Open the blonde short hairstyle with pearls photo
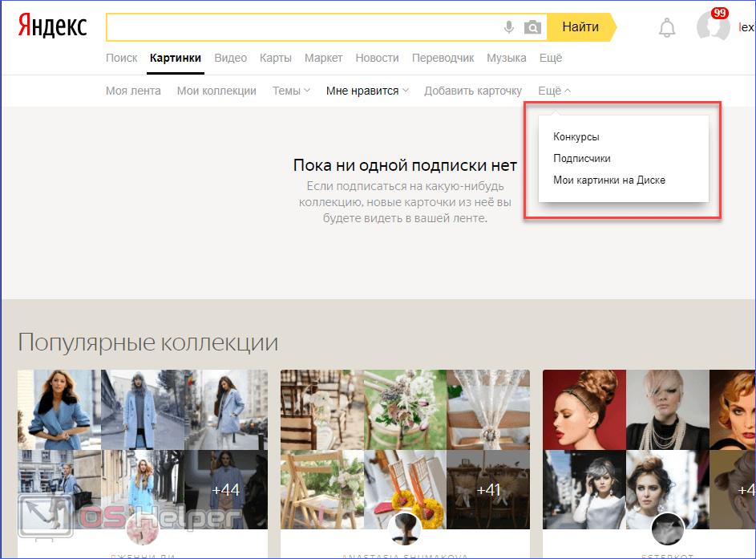The height and width of the screenshot is (559, 756). tap(668, 410)
